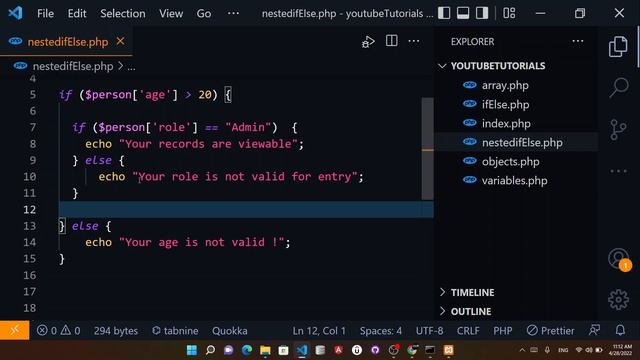This screenshot has width=640, height=360.
Task: Click Quokka status bar item
Action: pos(229,331)
